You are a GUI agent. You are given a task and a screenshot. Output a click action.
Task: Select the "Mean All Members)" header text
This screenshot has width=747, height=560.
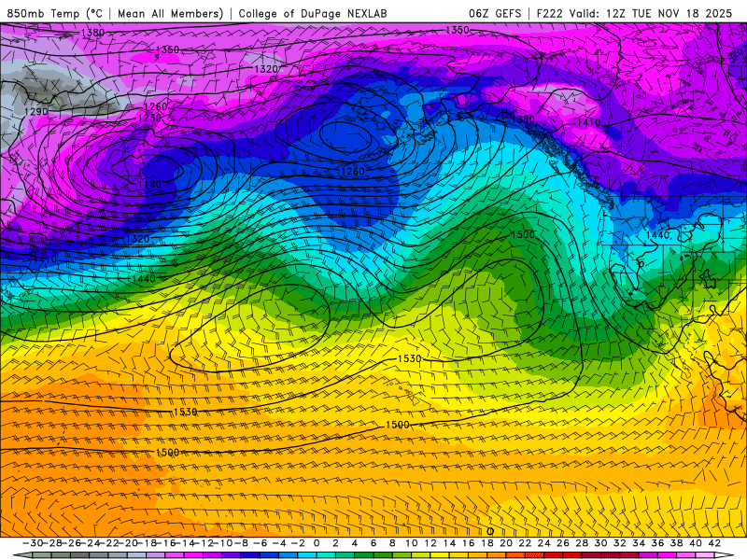pyautogui.click(x=171, y=13)
